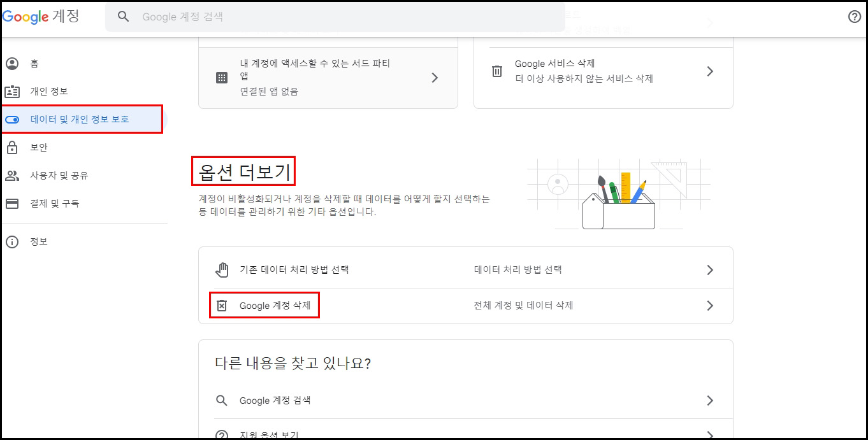Viewport: 868px width, 440px height.
Task: Click 지원 옵션 보기 link
Action: pos(269,436)
